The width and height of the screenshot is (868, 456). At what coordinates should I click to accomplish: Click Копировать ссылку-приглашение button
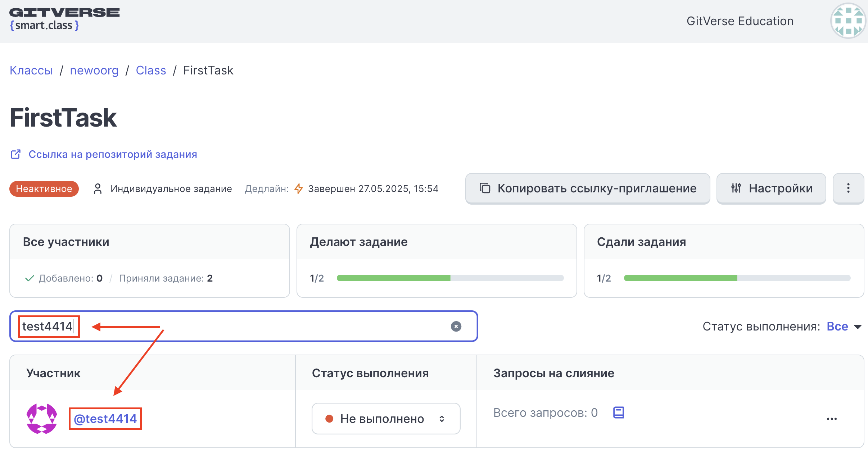pos(588,188)
